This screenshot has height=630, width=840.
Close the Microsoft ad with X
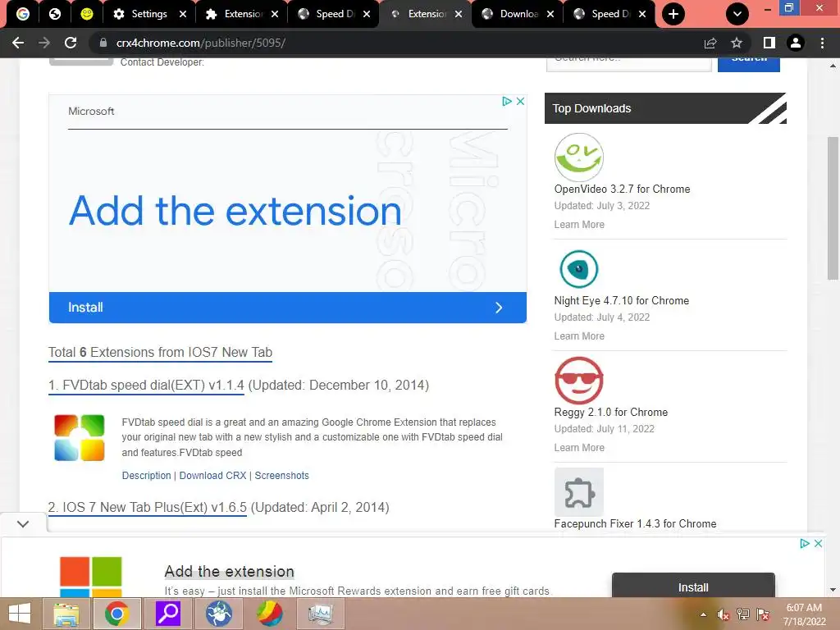tap(520, 101)
